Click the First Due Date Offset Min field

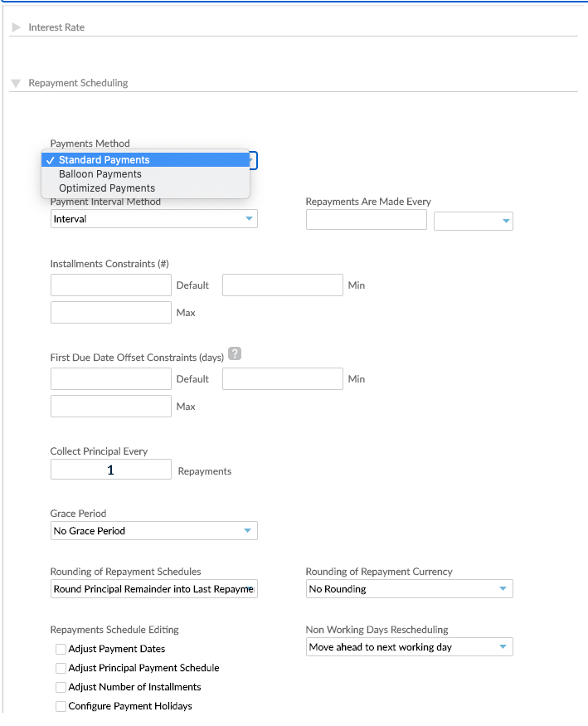pyautogui.click(x=282, y=378)
